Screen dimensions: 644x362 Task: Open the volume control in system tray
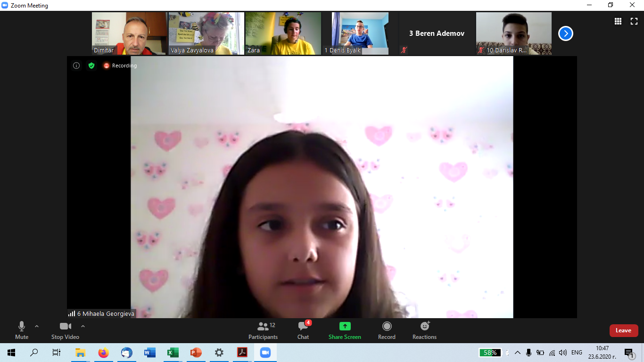click(x=563, y=353)
